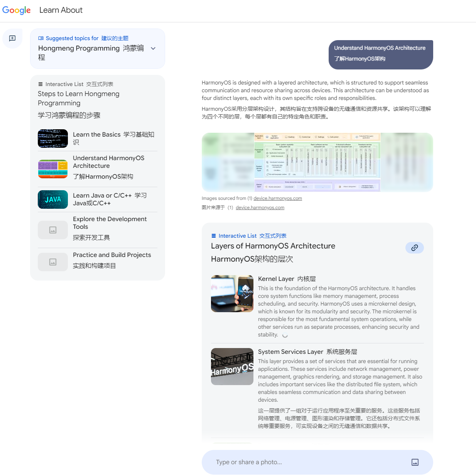This screenshot has width=476, height=475.
Task: Click the Google logo
Action: point(17,10)
